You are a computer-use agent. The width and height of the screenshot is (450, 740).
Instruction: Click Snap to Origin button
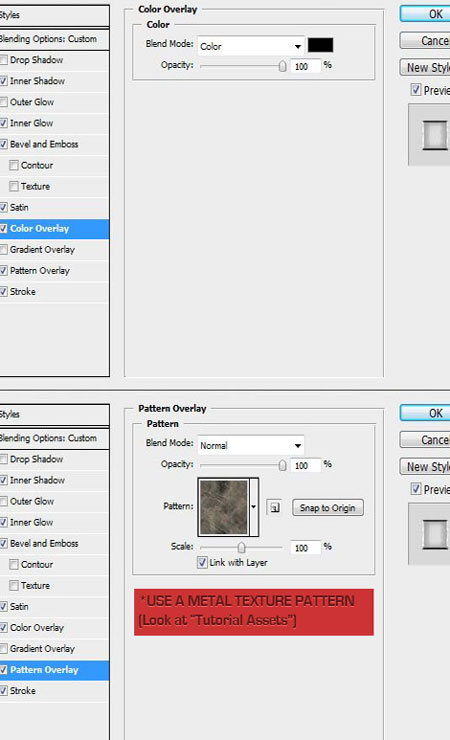pos(328,508)
